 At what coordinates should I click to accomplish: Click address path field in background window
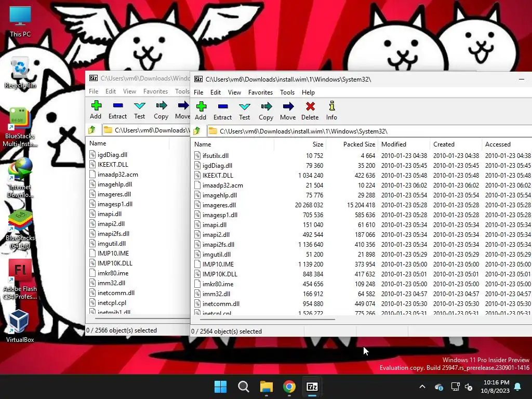pos(145,130)
